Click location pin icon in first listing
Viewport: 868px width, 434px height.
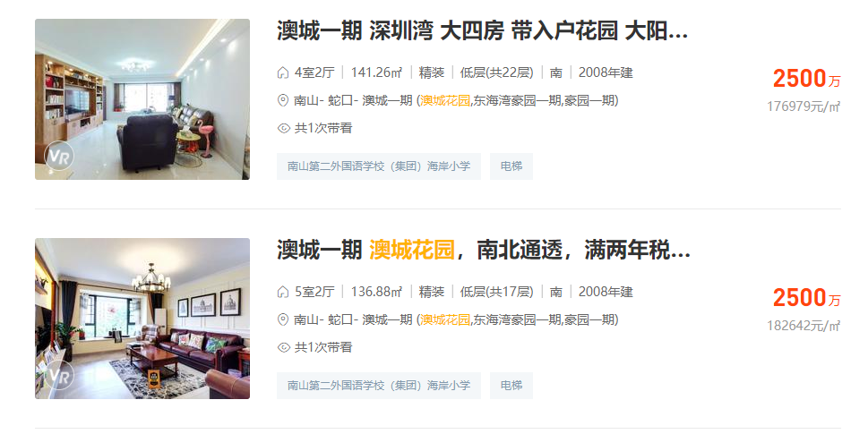(283, 100)
